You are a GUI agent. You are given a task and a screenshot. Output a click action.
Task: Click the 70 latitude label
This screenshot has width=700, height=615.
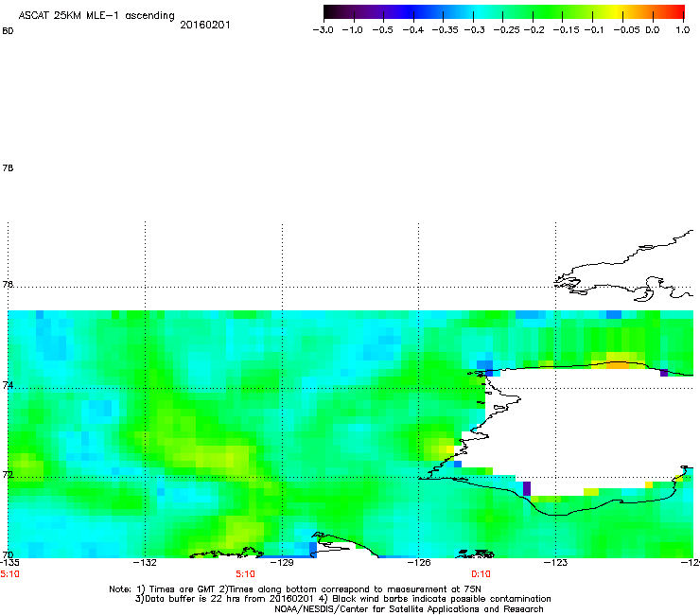[x=8, y=555]
